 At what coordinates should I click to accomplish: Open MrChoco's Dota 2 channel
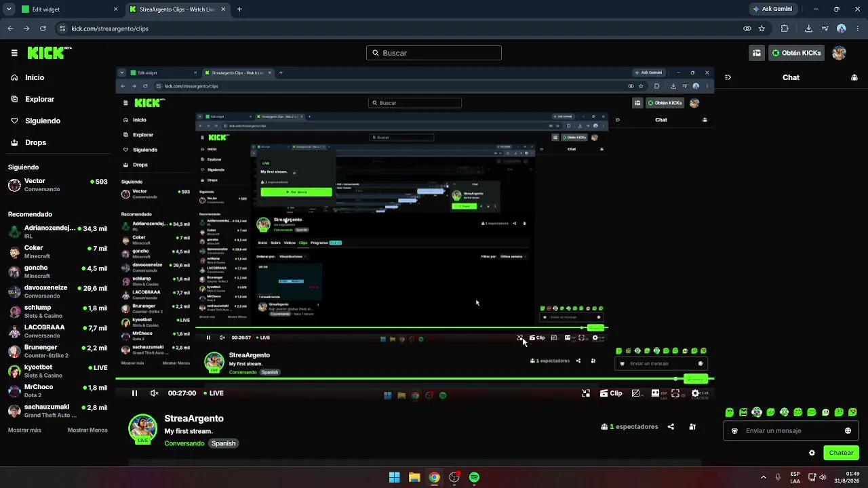(x=58, y=391)
